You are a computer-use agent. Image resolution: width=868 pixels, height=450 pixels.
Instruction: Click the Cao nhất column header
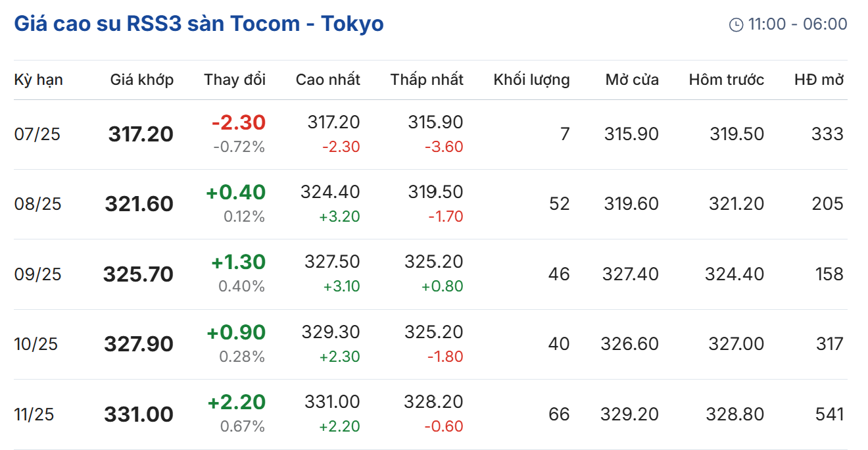coord(328,80)
